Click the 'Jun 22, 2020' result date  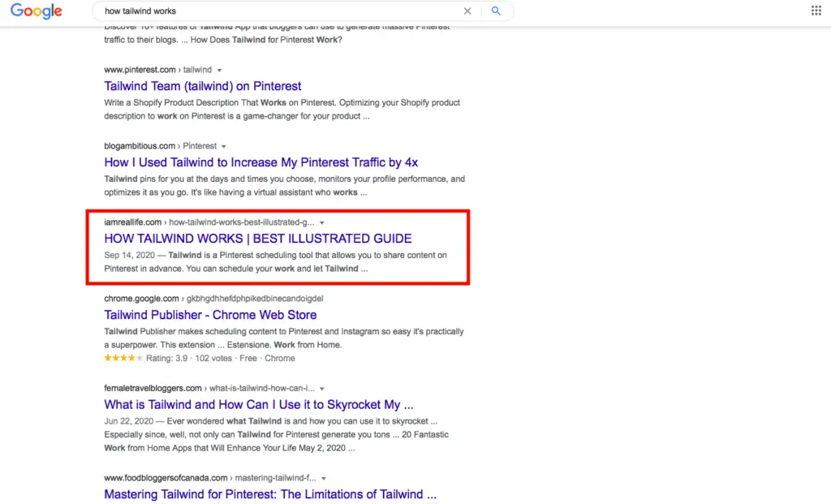(x=129, y=420)
